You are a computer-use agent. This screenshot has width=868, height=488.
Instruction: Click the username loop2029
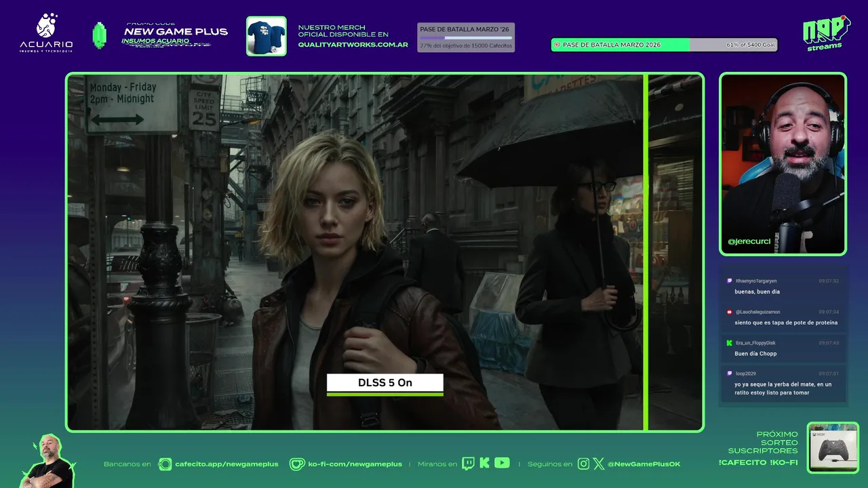(746, 373)
